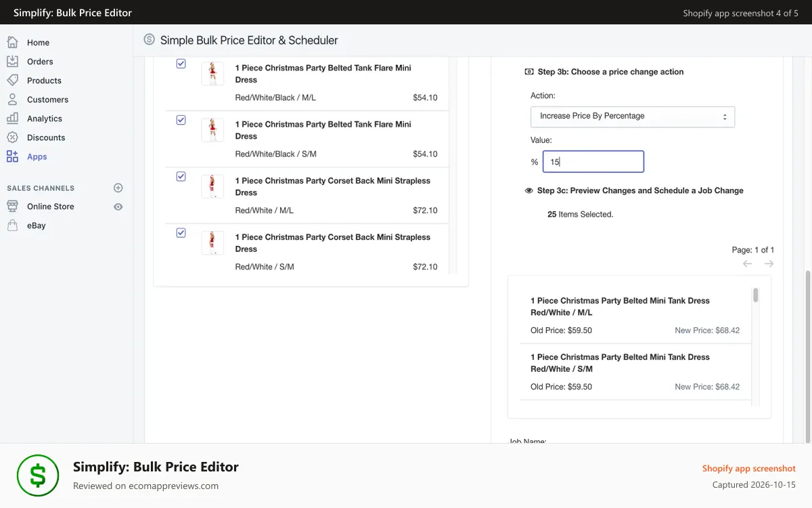Screen dimensions: 812x508
Task: View the online store via eye icon
Action: click(118, 207)
